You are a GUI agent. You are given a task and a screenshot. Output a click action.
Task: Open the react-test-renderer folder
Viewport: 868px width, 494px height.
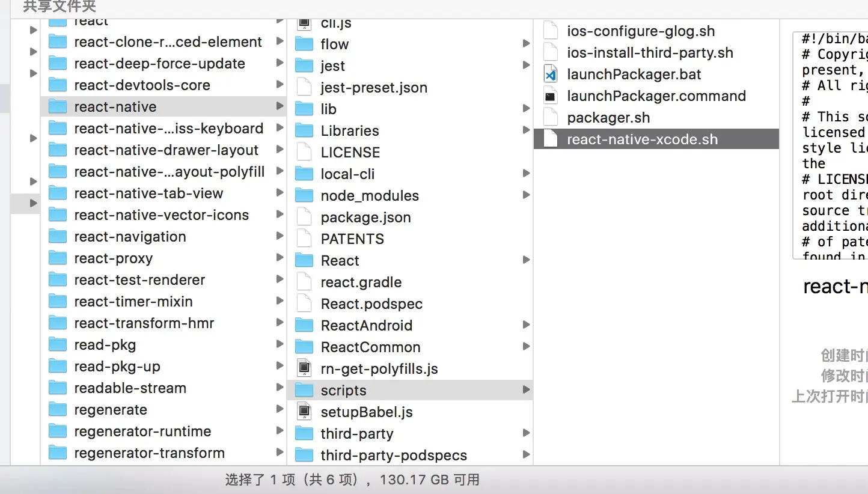pyautogui.click(x=164, y=280)
